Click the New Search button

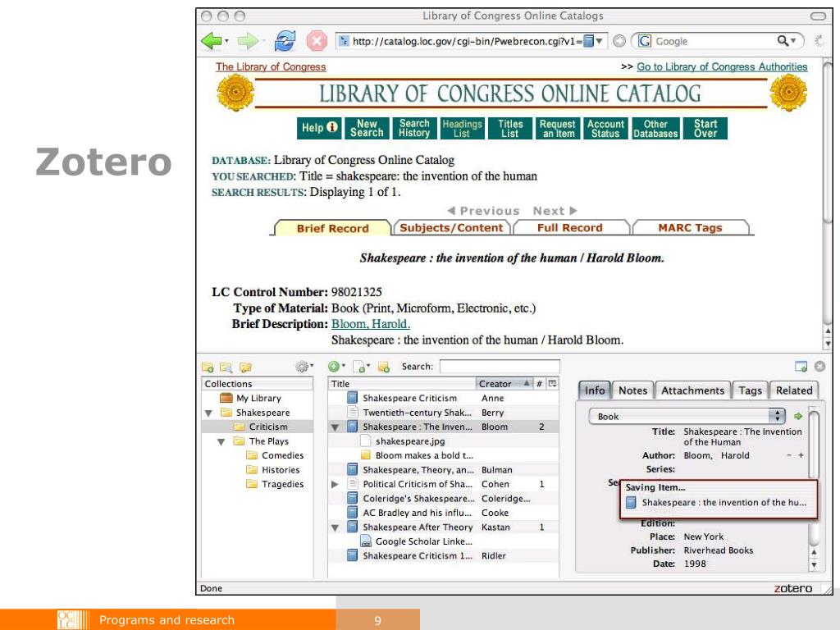click(367, 129)
